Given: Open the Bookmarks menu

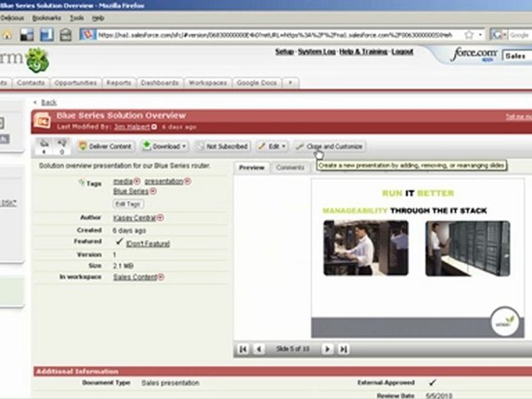Looking at the screenshot, I should [47, 18].
